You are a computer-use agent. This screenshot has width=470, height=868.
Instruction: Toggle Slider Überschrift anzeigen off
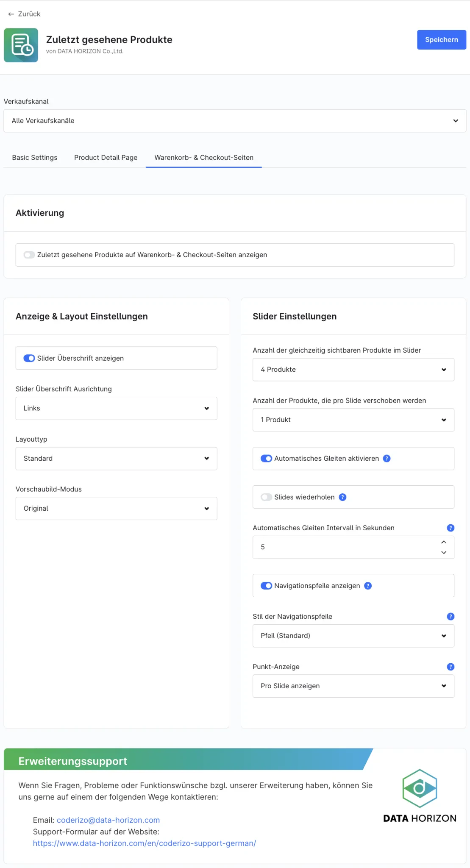[29, 358]
